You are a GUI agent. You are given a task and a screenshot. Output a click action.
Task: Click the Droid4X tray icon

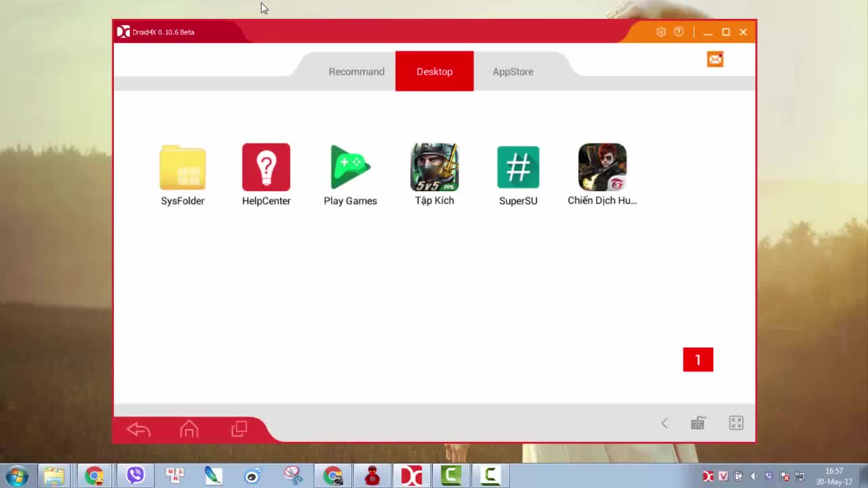click(x=708, y=476)
